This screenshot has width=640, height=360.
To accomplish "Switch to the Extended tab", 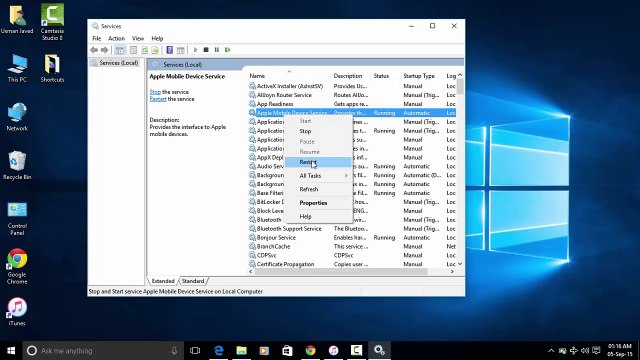I will (x=163, y=281).
